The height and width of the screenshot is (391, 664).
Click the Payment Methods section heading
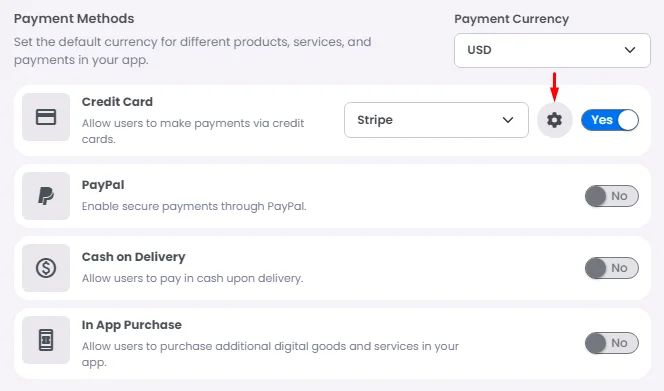[74, 19]
